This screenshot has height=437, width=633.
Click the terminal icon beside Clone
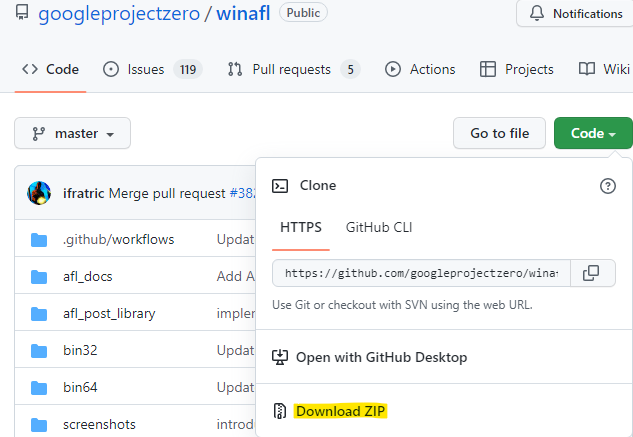click(280, 186)
